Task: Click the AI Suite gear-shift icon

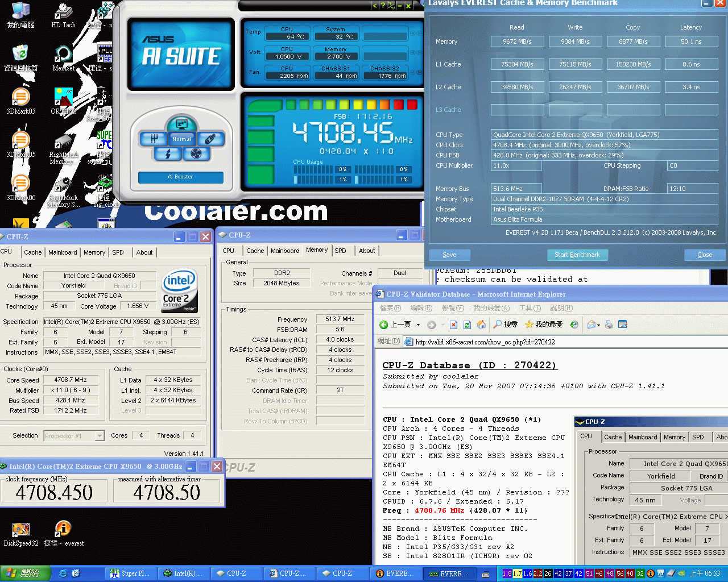Action: pyautogui.click(x=154, y=139)
